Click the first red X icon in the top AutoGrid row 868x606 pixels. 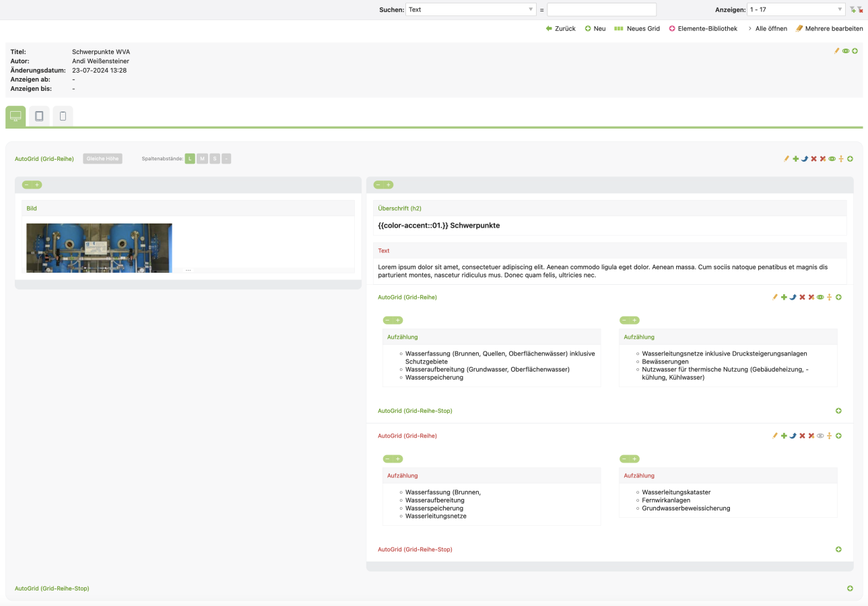click(813, 159)
